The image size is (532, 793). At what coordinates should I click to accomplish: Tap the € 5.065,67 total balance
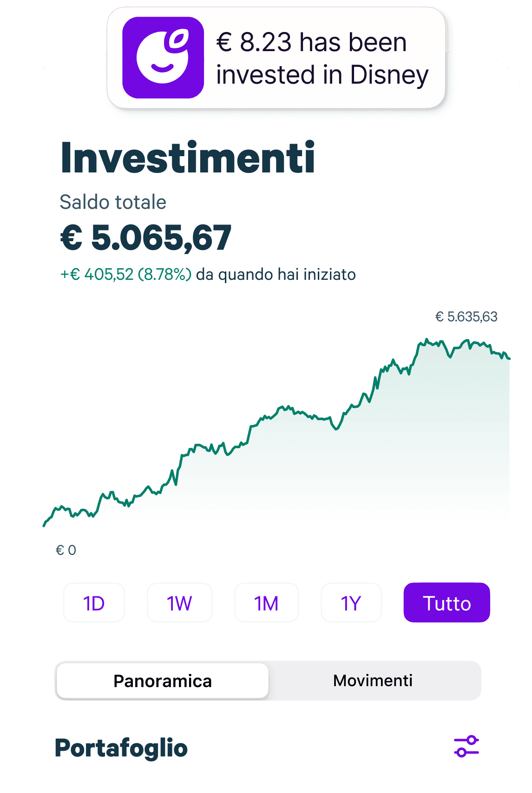click(x=146, y=238)
